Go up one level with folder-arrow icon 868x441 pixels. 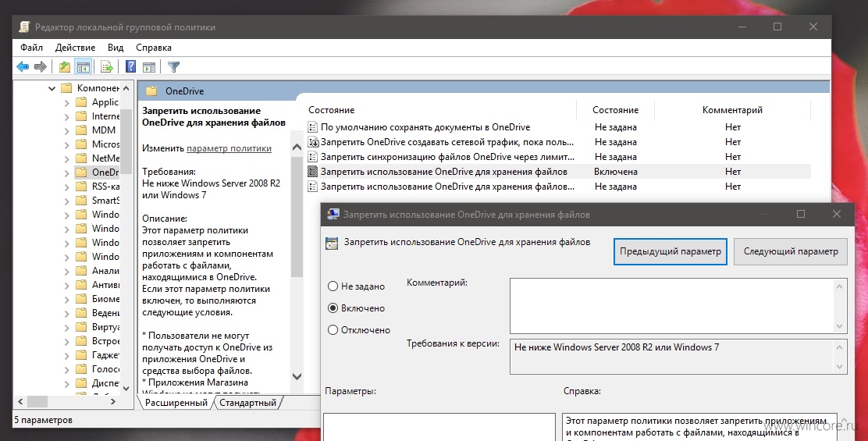point(65,67)
